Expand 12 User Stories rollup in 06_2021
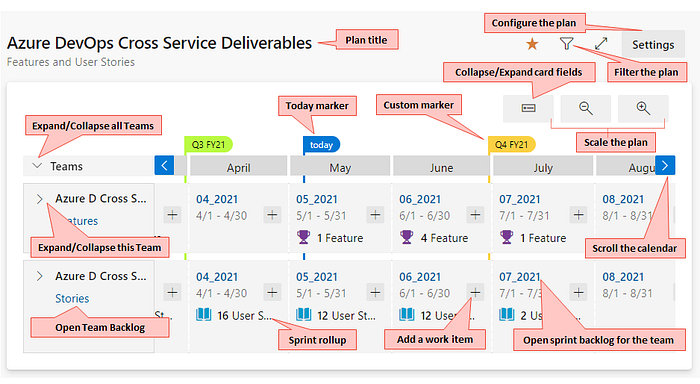 click(x=437, y=315)
